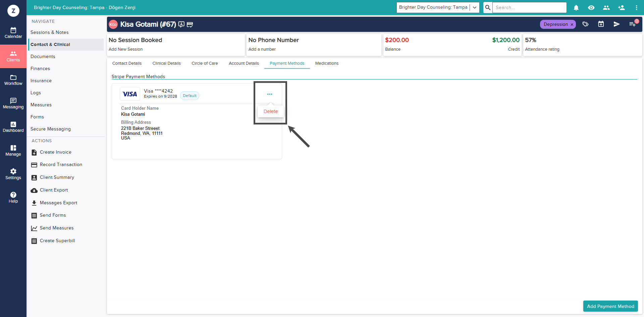Open the vertical three-dot header menu
The height and width of the screenshot is (317, 644).
pyautogui.click(x=636, y=7)
